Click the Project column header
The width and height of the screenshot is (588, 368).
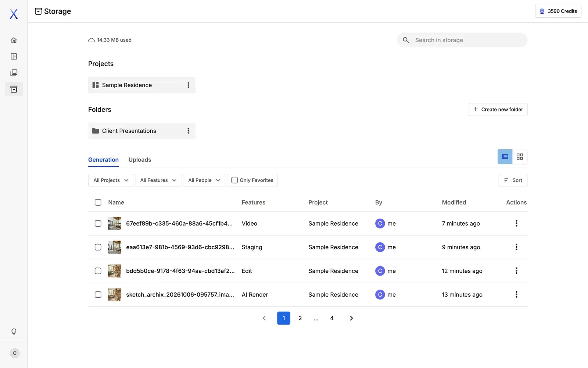[x=318, y=202]
